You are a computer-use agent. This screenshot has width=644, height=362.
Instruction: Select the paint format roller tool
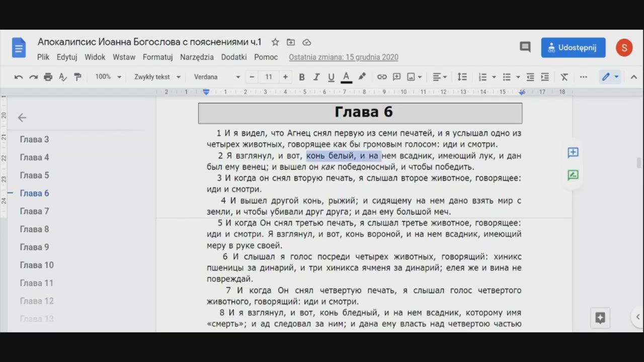(x=77, y=77)
